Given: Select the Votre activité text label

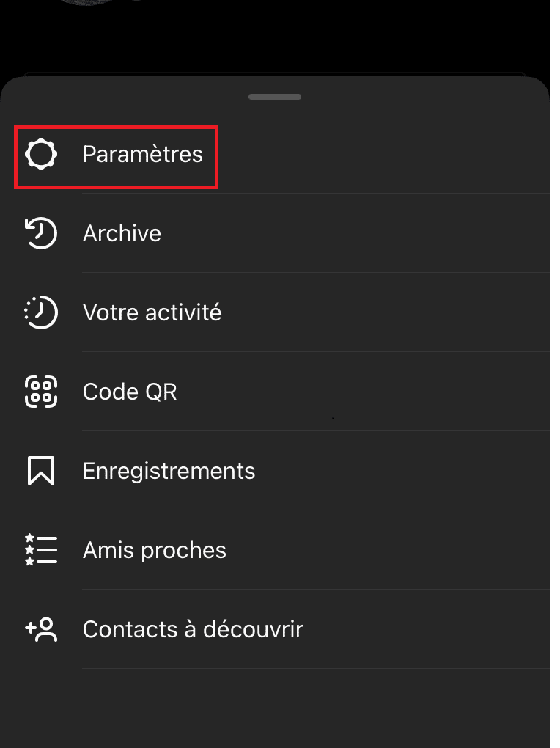Looking at the screenshot, I should coord(152,312).
